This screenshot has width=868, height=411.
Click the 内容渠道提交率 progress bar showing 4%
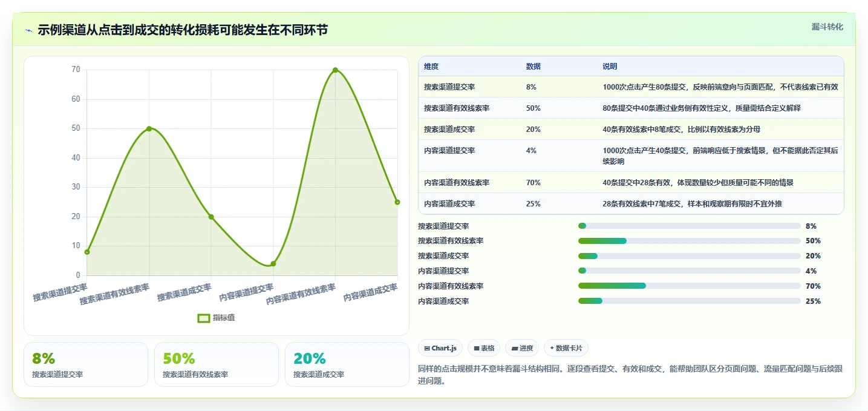tap(690, 271)
